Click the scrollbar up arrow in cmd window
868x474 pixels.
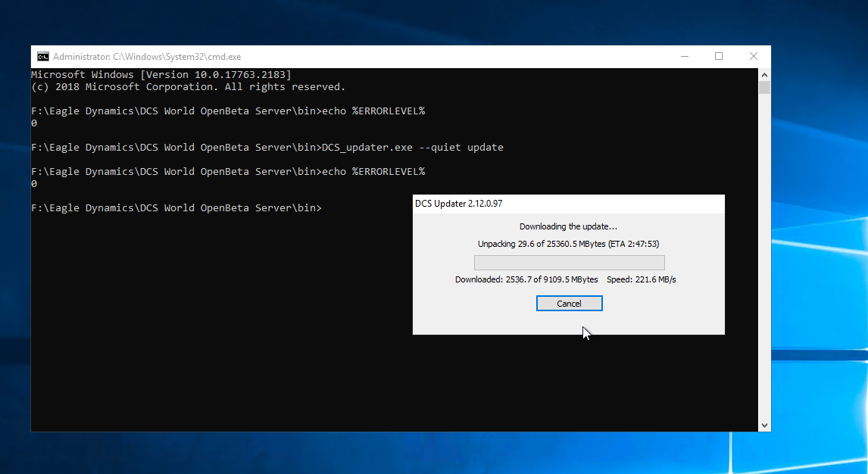(x=764, y=75)
